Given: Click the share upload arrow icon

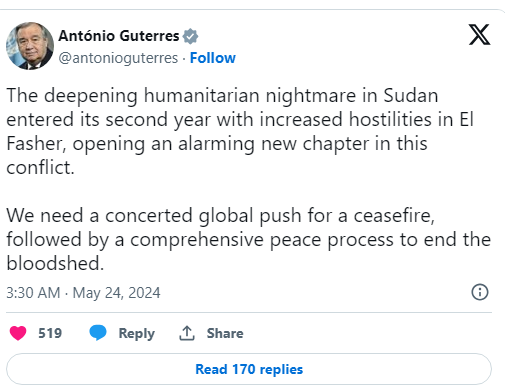Looking at the screenshot, I should coord(187,333).
